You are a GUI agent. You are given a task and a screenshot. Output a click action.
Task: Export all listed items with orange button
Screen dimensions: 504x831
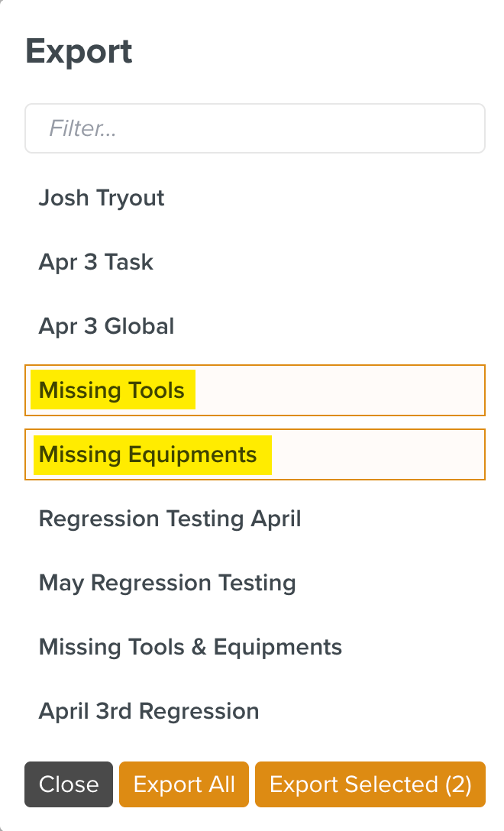click(184, 784)
